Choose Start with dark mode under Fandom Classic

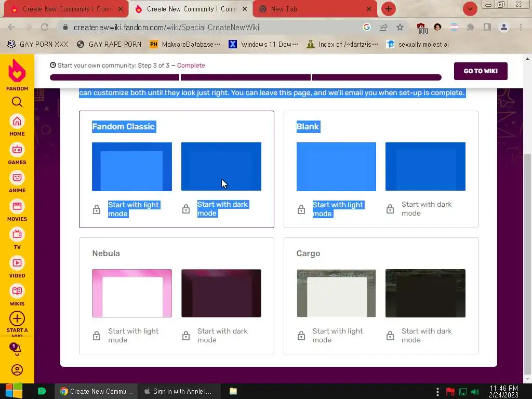(x=222, y=209)
